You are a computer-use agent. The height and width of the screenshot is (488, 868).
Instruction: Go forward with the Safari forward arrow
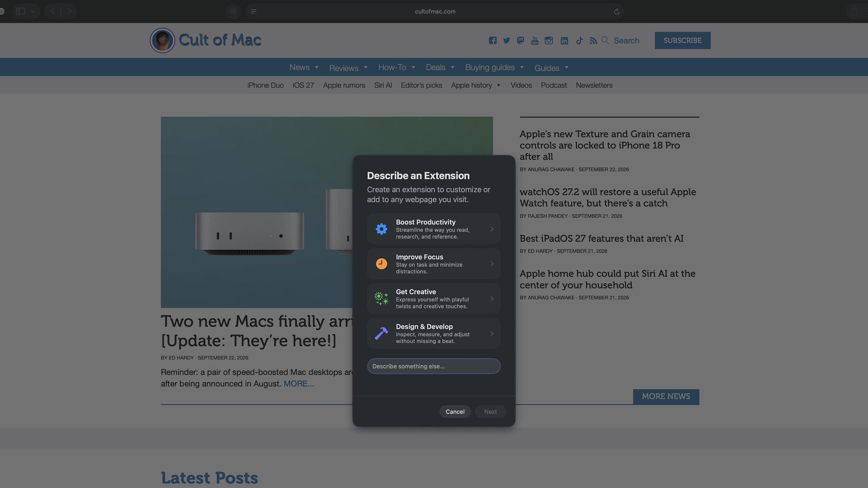(69, 12)
